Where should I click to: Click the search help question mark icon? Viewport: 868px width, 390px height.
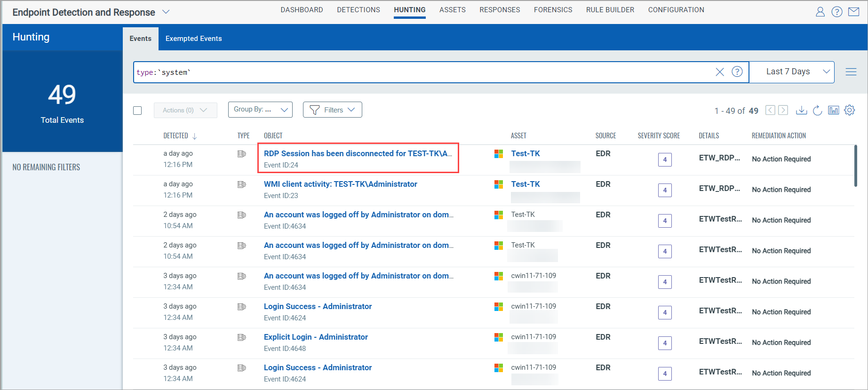(737, 72)
